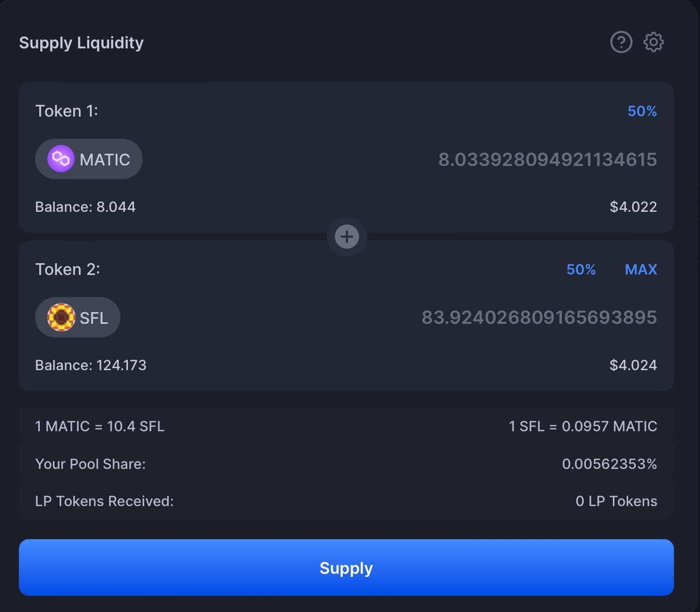Select the pool share percentage value
700x612 pixels.
[x=609, y=464]
